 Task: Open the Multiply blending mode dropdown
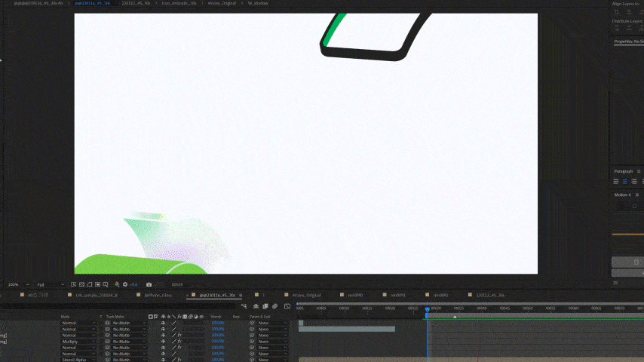pyautogui.click(x=78, y=342)
